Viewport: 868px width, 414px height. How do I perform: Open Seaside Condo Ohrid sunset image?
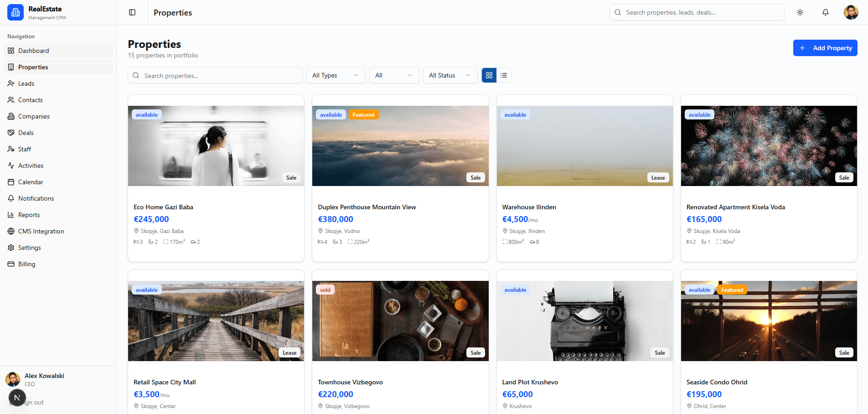point(769,321)
